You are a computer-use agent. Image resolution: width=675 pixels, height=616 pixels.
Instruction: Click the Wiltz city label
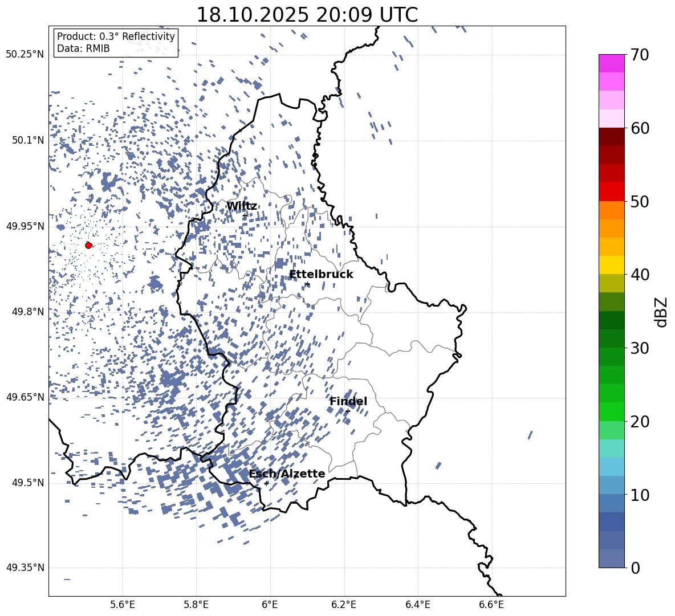(242, 206)
